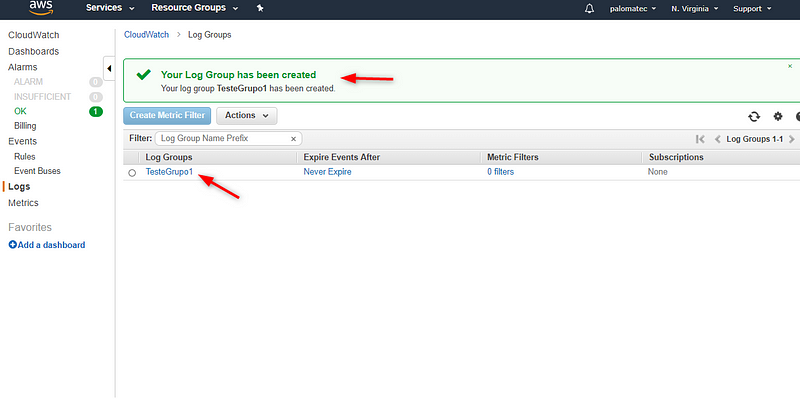
Task: Expand the Resource Groups menu
Action: click(x=194, y=8)
